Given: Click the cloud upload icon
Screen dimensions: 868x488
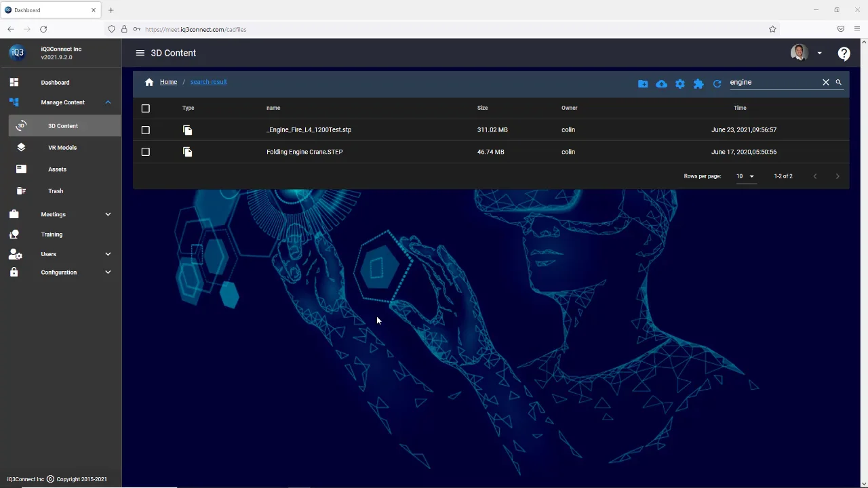Looking at the screenshot, I should (x=661, y=84).
